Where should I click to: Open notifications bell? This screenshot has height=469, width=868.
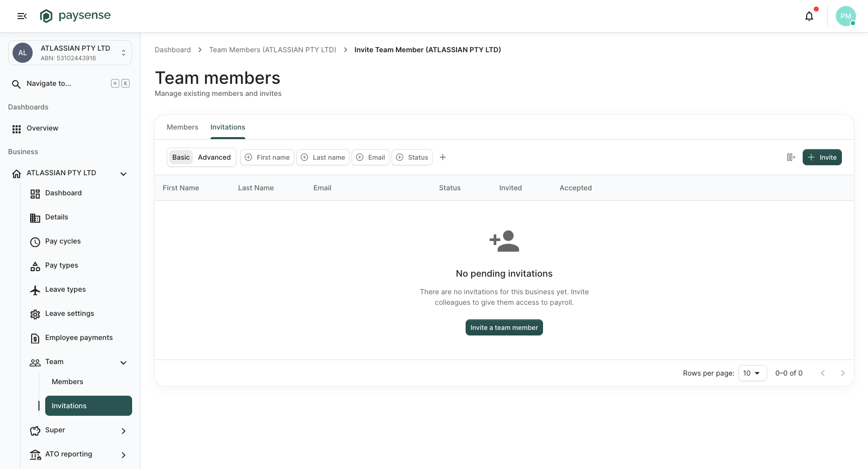tap(809, 16)
